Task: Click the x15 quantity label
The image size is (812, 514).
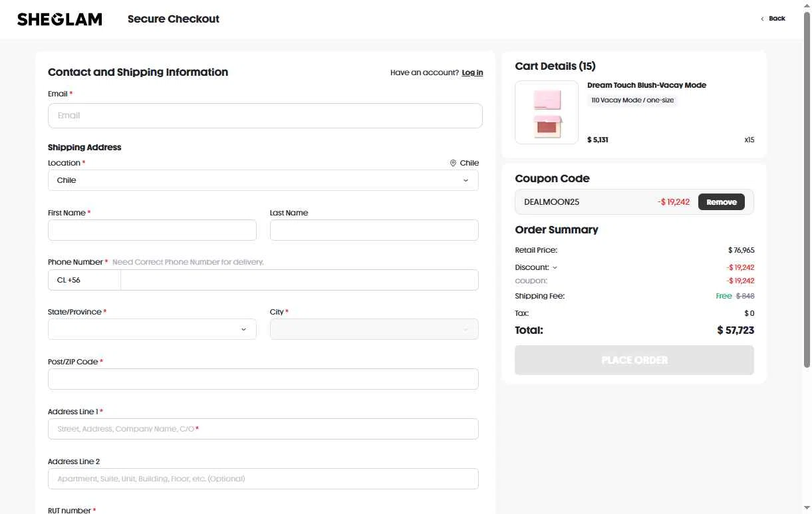Action: (749, 140)
